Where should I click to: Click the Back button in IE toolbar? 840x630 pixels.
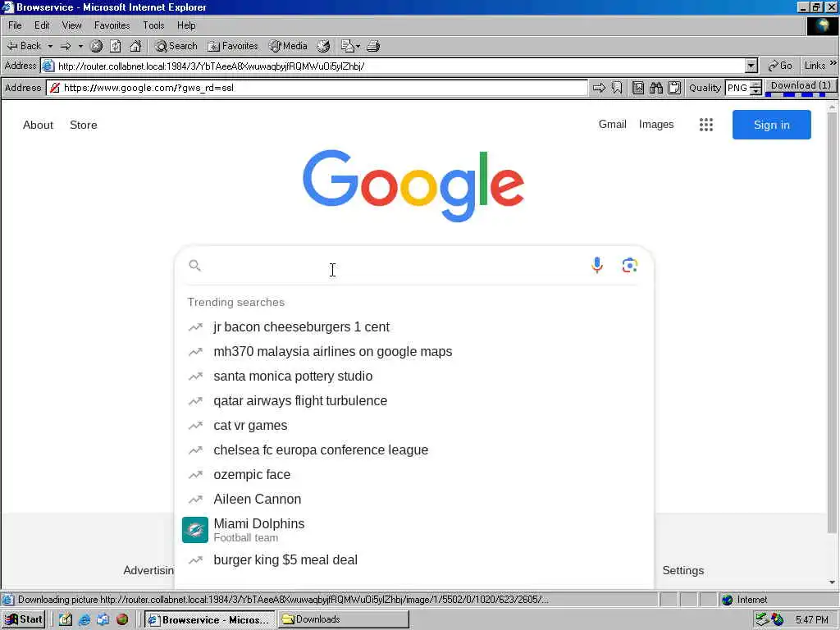24,46
